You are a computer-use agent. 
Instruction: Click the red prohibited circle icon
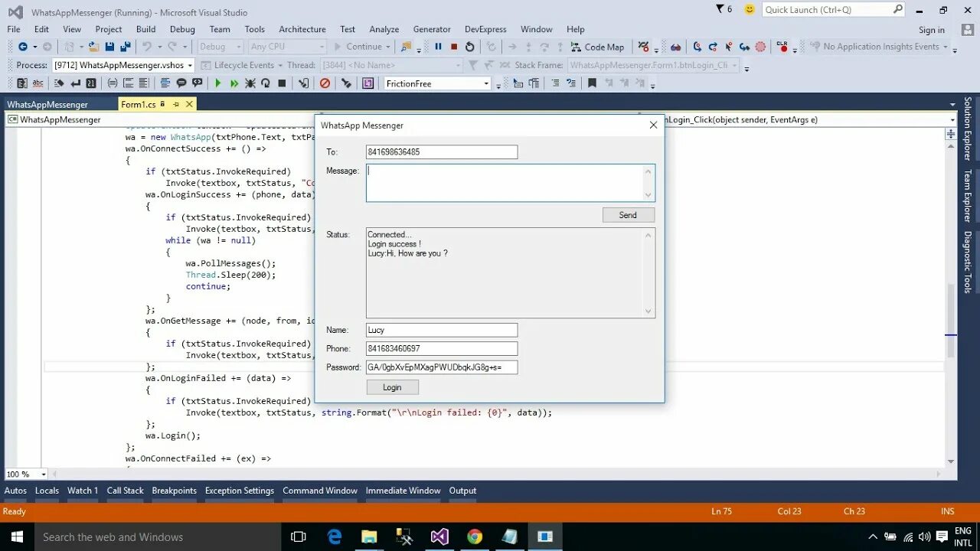[325, 83]
